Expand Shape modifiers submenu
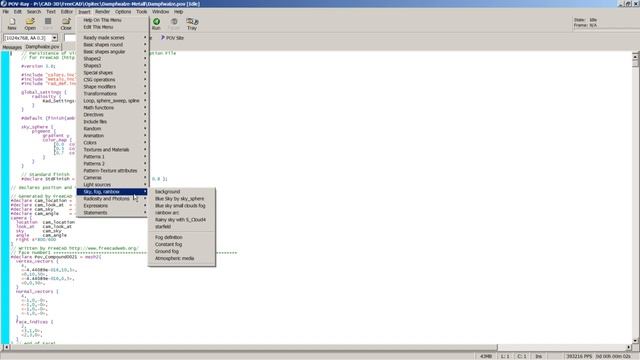640x360 pixels. [113, 87]
